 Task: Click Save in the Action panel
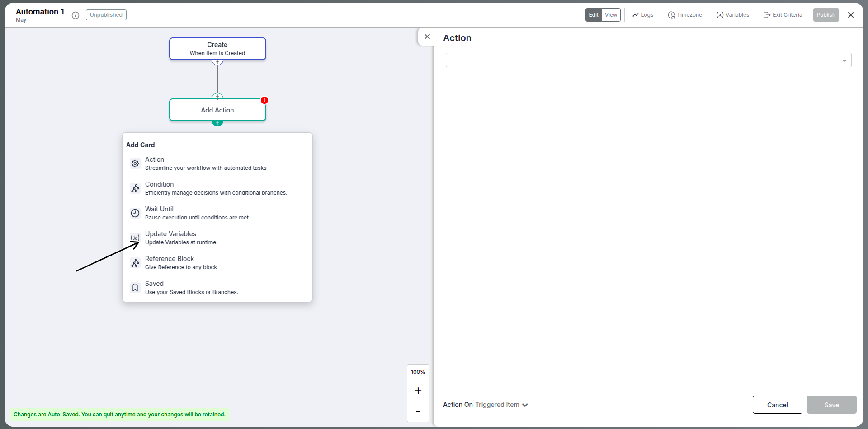coord(832,405)
